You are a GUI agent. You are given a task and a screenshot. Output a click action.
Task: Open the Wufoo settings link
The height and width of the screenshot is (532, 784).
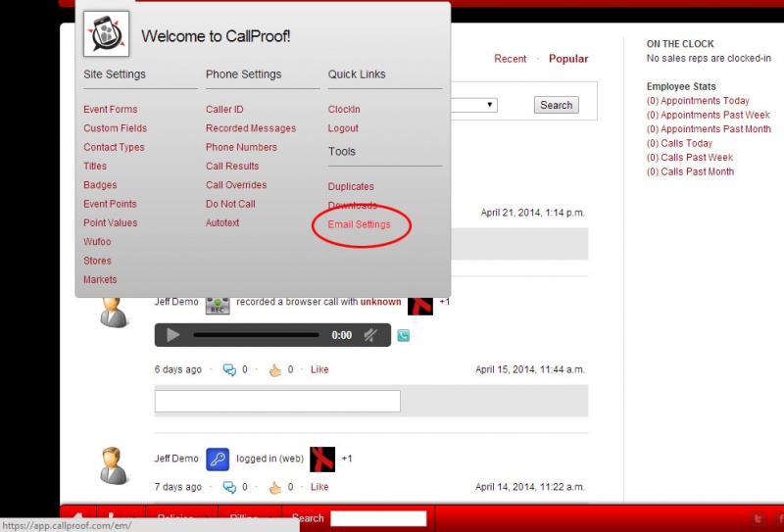coord(97,242)
